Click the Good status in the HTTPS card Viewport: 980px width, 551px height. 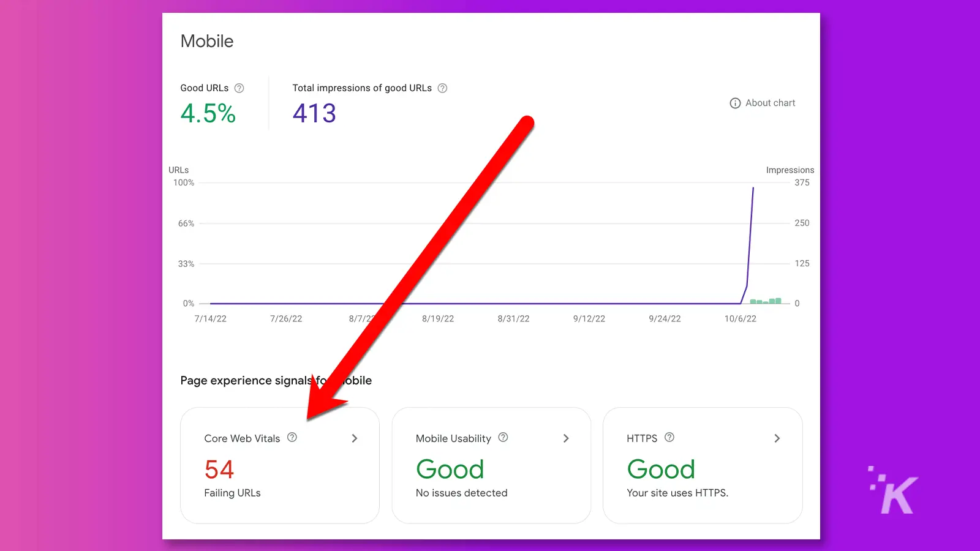pyautogui.click(x=661, y=470)
